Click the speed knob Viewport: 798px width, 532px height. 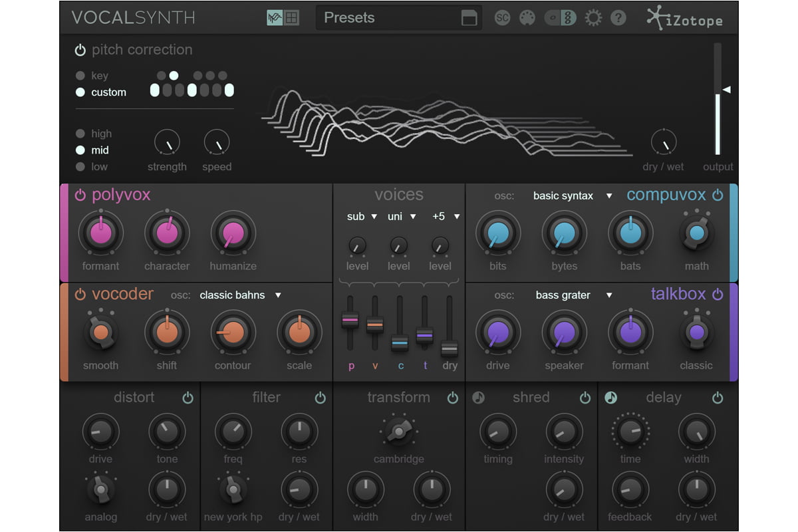[x=217, y=142]
